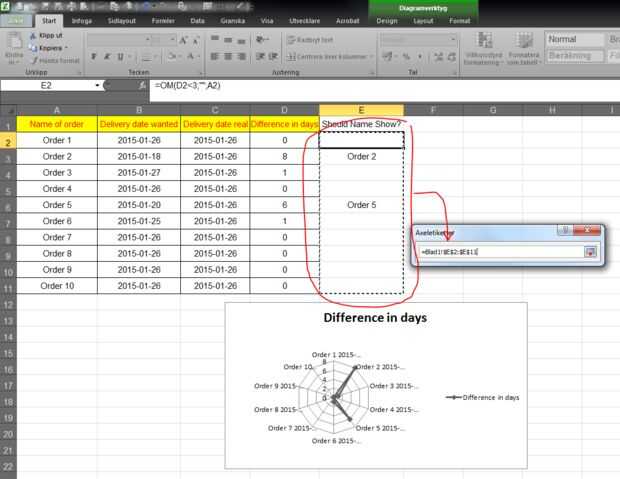The image size is (620, 479).
Task: Click the Axeletiketter range input field
Action: pyautogui.click(x=501, y=252)
